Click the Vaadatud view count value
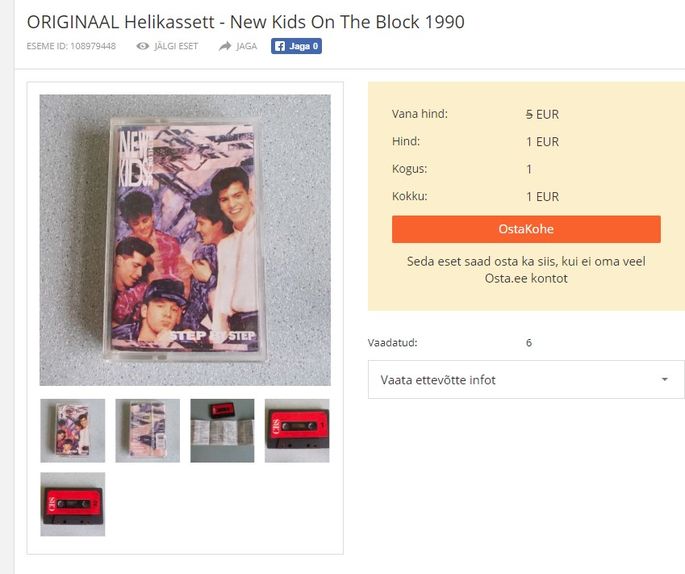685x574 pixels. click(529, 342)
